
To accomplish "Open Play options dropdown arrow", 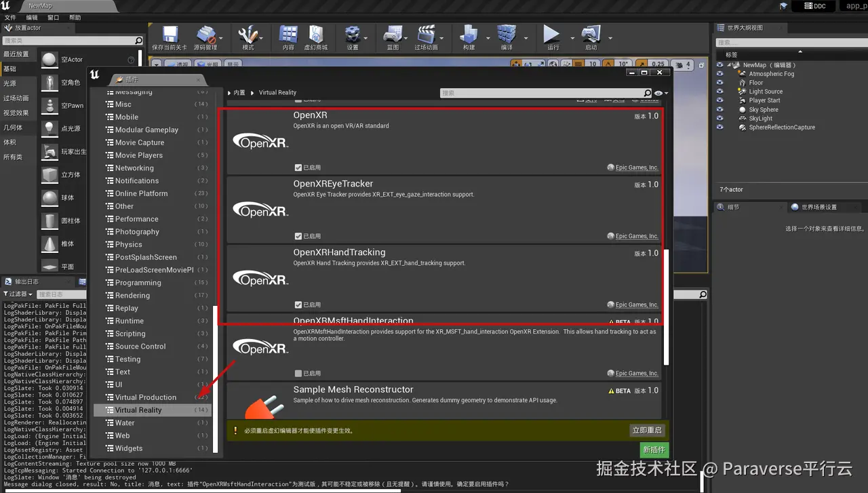I will pos(572,38).
